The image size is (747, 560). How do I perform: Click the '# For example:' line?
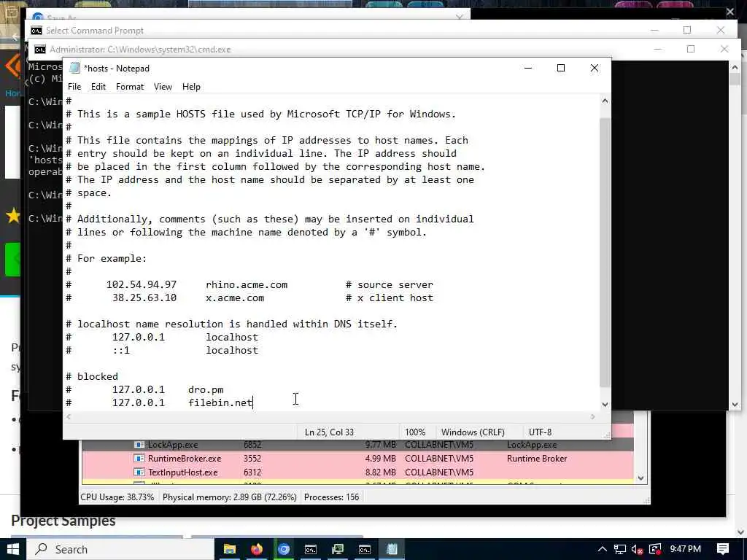[x=106, y=259]
